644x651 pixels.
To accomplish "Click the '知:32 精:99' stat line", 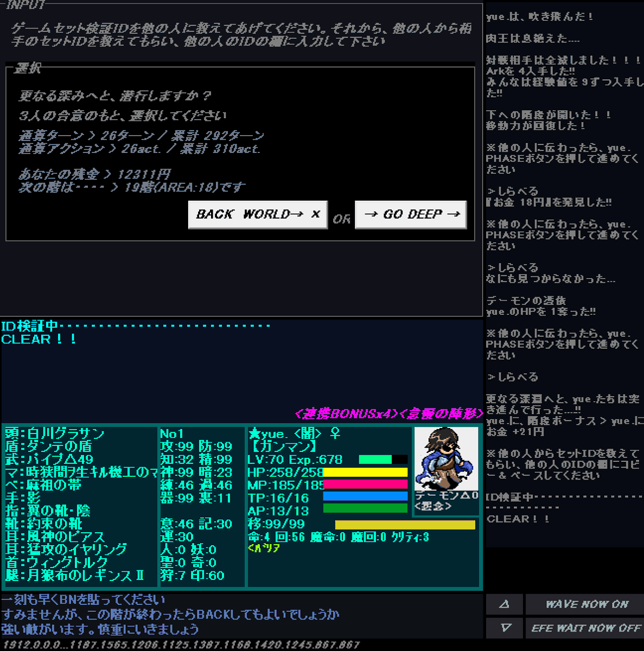I will 196,459.
